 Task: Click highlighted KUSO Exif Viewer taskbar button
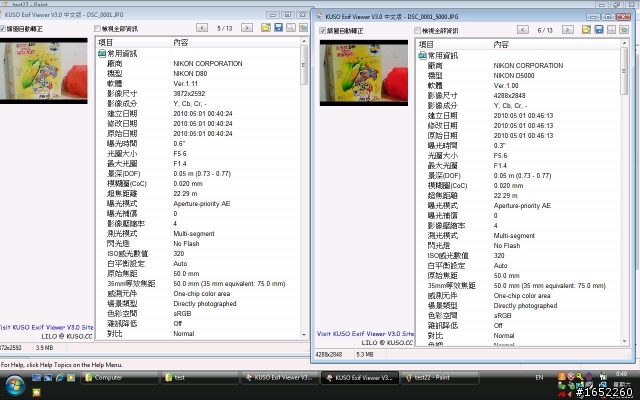[x=360, y=378]
